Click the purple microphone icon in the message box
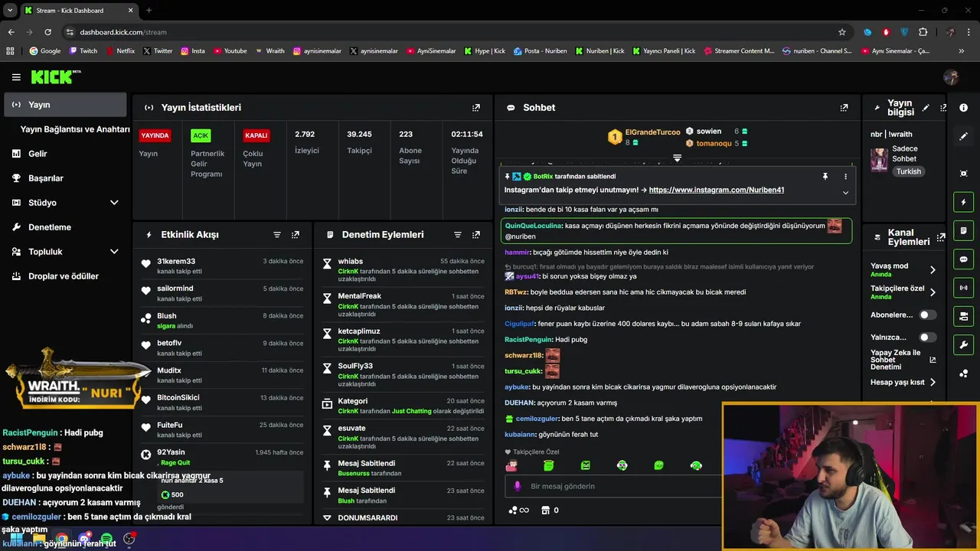This screenshot has width=980, height=551. click(x=517, y=486)
